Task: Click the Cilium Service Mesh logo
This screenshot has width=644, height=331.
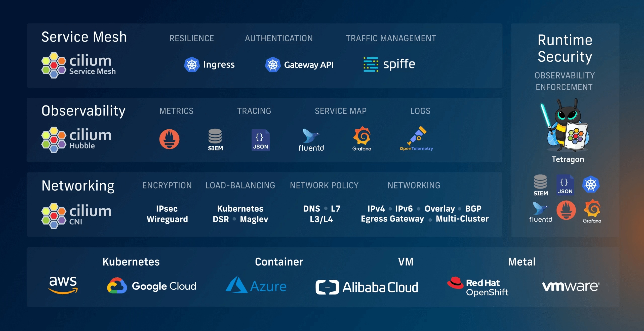Action: (78, 65)
